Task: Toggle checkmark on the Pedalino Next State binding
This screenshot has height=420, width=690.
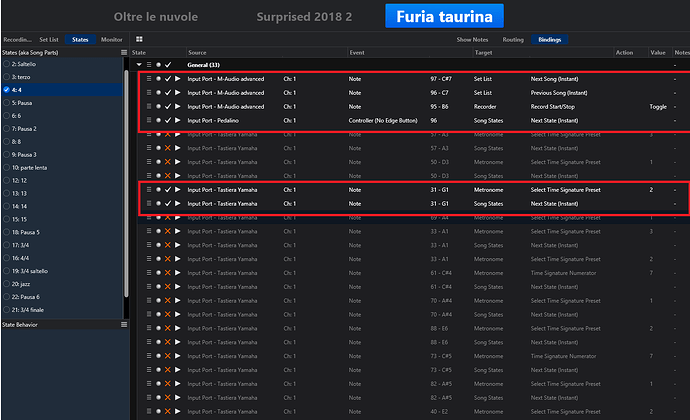Action: tap(168, 120)
